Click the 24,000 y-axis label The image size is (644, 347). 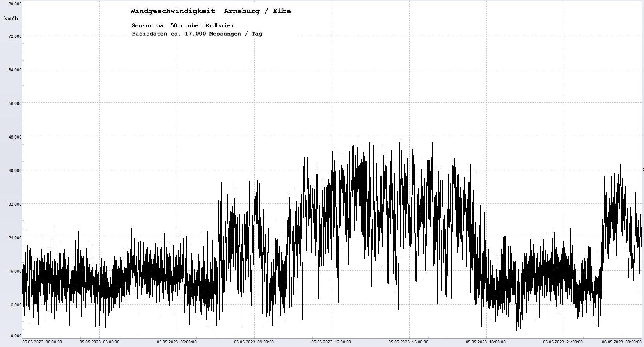coord(15,238)
